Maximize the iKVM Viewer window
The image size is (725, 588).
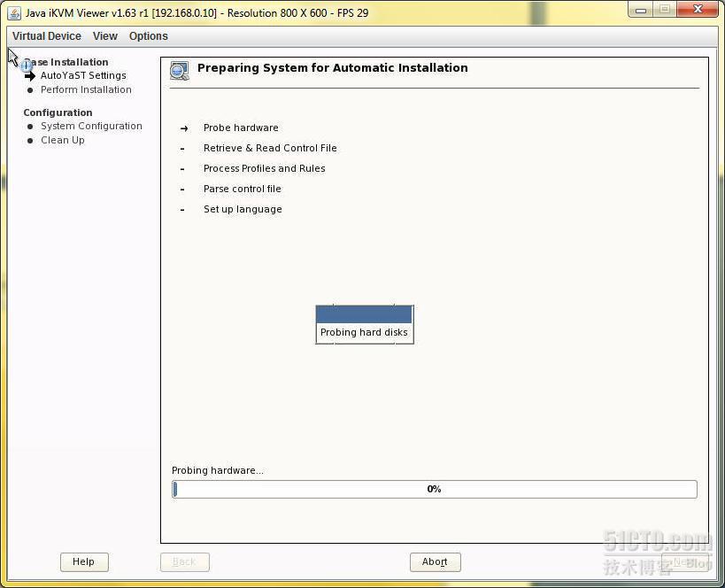tap(665, 10)
